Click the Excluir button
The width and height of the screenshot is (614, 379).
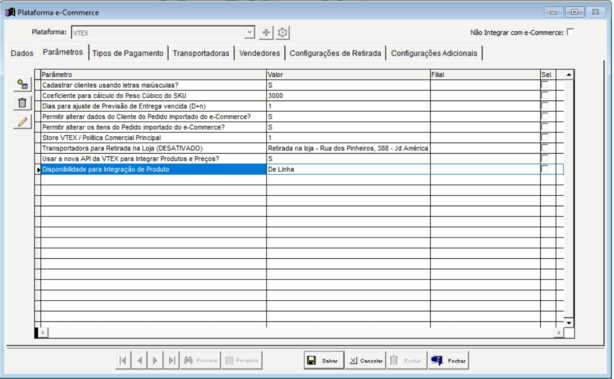pyautogui.click(x=407, y=360)
